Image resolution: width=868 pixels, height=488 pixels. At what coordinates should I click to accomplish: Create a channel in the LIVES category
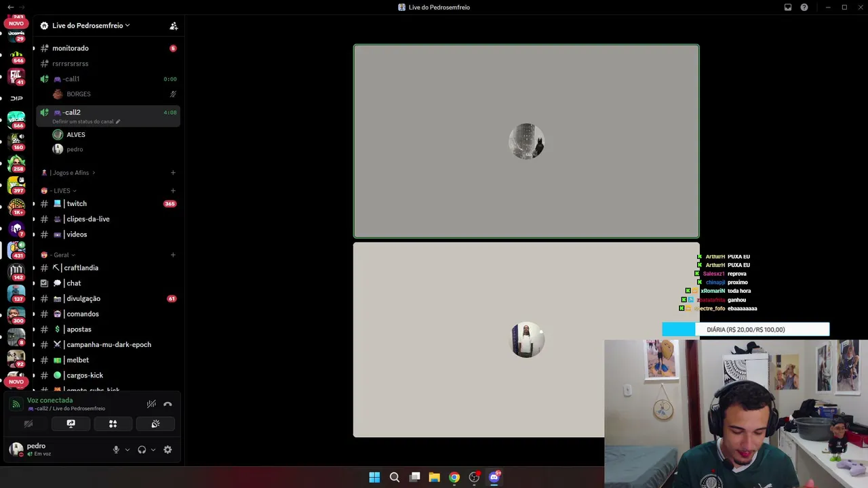[x=173, y=190]
